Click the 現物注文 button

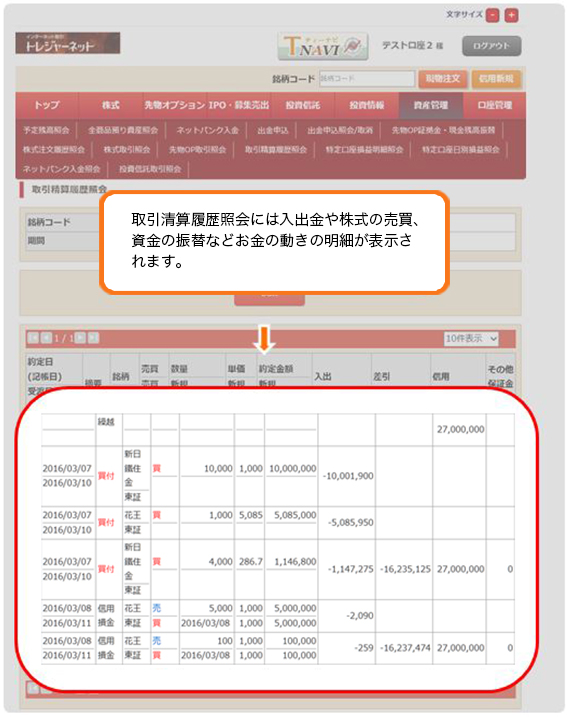443,79
